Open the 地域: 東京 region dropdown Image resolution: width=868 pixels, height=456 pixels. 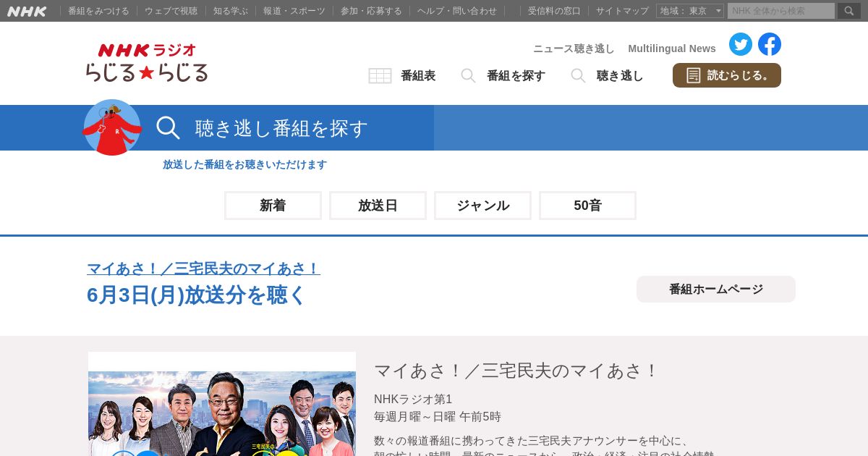click(690, 11)
